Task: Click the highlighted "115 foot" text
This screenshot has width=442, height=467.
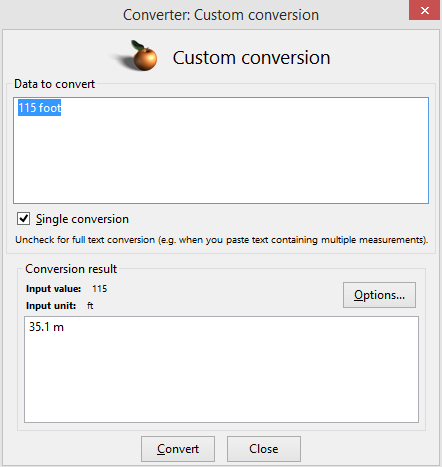Action: (x=39, y=108)
